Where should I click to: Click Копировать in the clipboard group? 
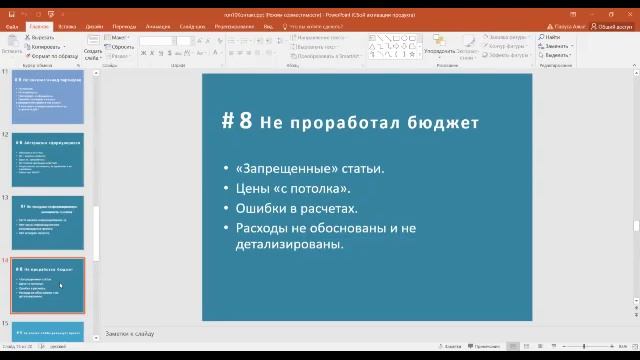point(42,47)
